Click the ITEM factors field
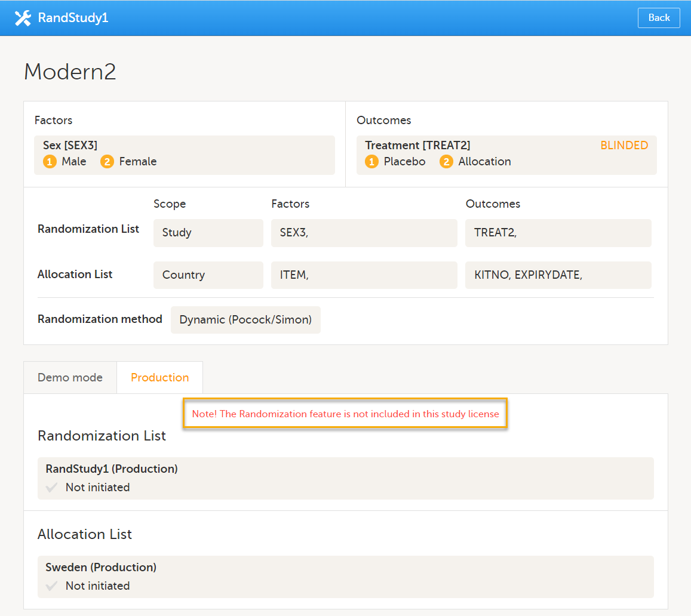The image size is (691, 616). tap(364, 275)
